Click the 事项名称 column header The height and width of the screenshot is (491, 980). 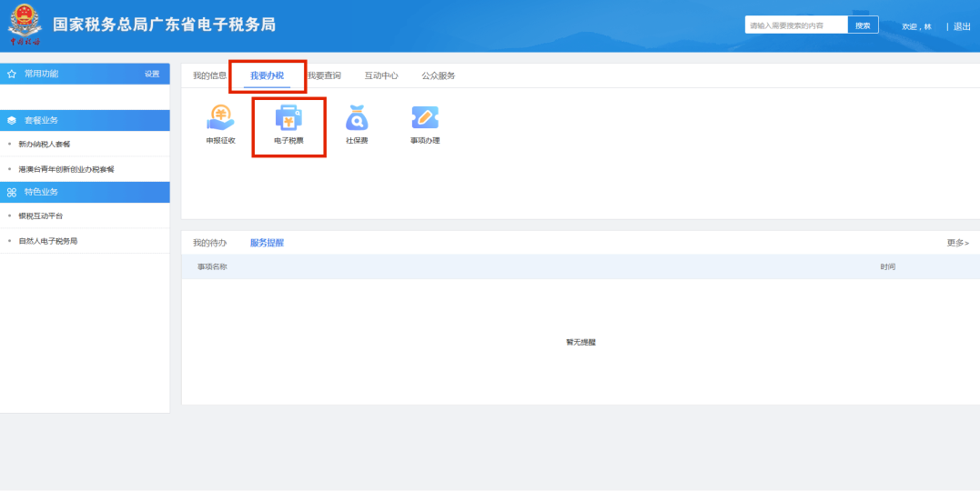click(x=213, y=266)
